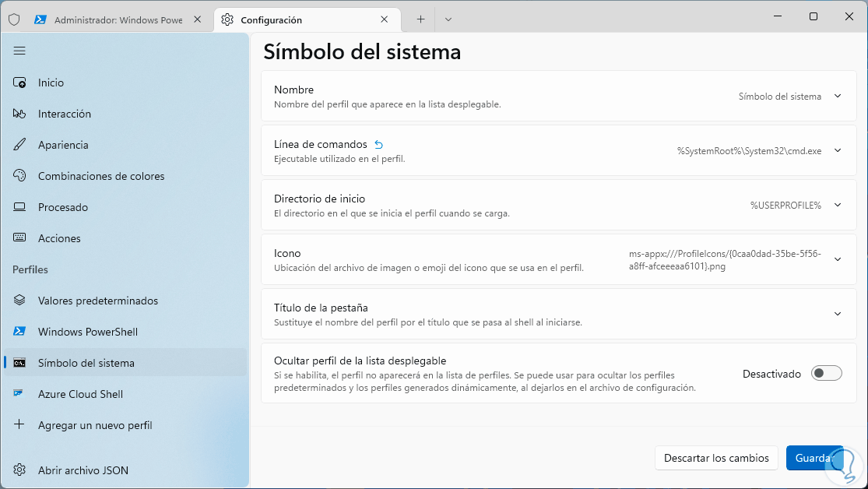Switch to Administrador: Windows PowerShell tab

pyautogui.click(x=117, y=19)
